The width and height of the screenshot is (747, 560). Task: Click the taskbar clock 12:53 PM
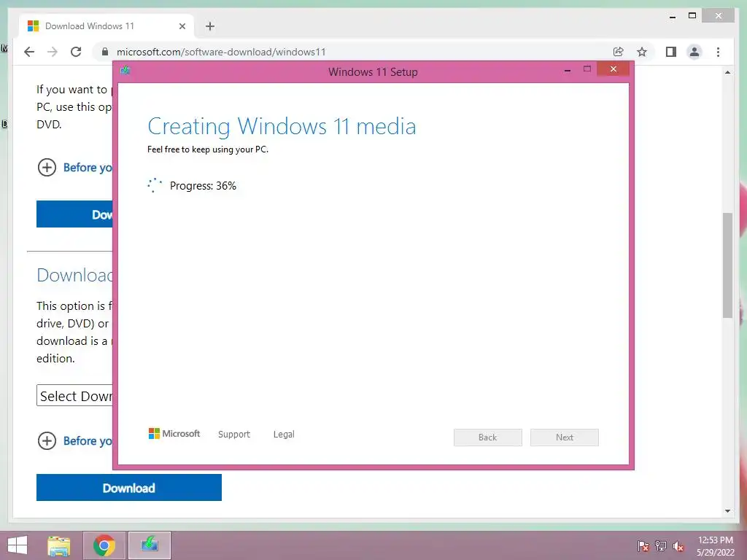tap(716, 540)
